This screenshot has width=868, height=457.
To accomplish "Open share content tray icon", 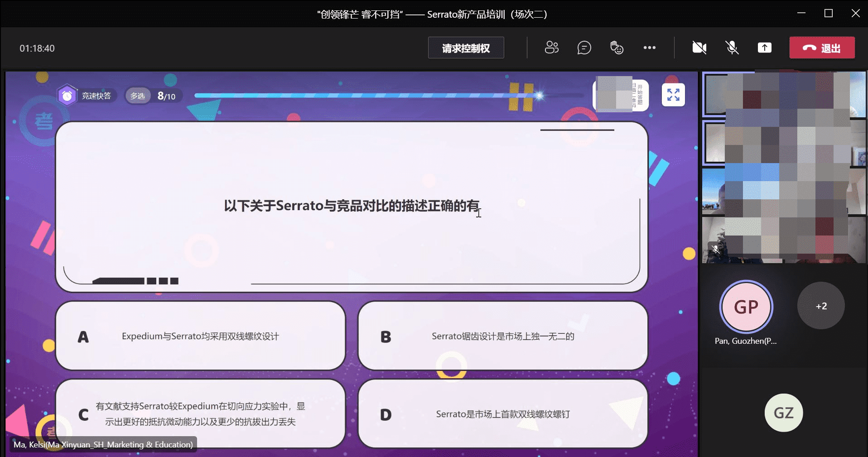I will [765, 48].
